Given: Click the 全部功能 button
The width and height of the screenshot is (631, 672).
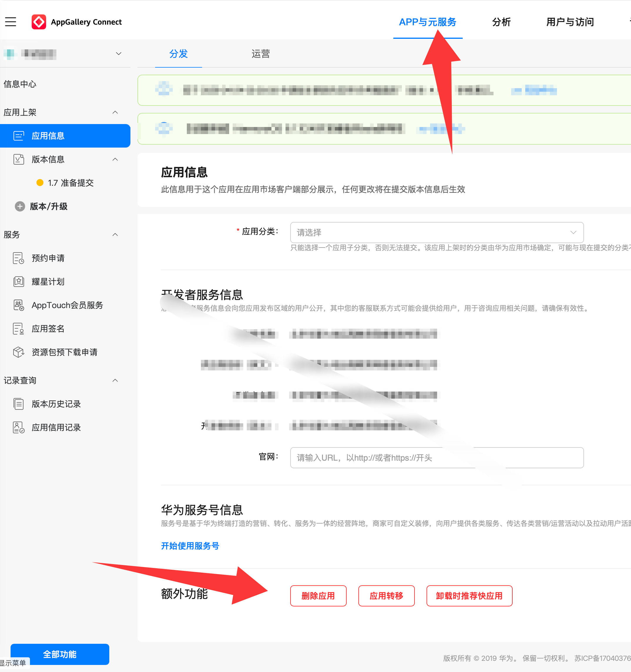Looking at the screenshot, I should pyautogui.click(x=60, y=654).
